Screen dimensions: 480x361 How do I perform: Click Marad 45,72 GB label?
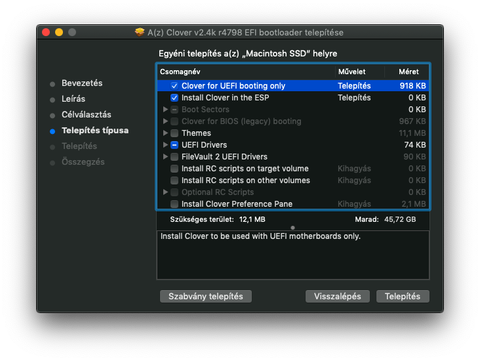coord(385,219)
